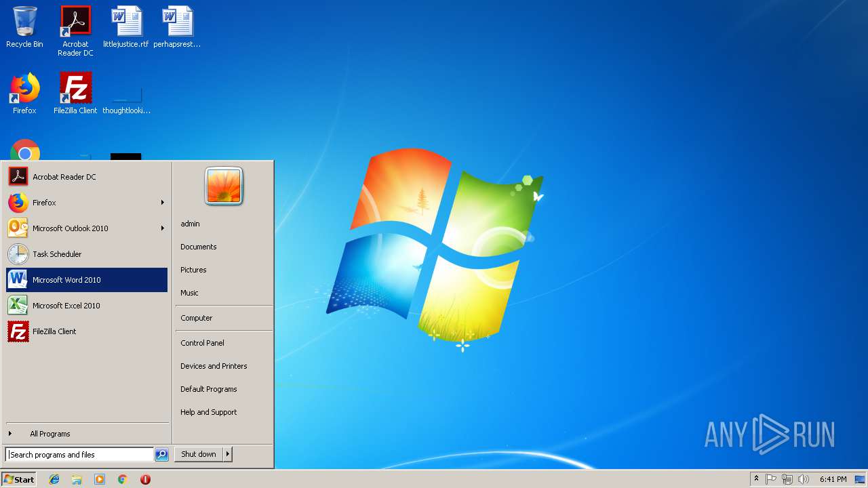
Task: Open Music from the Start menu
Action: [224, 293]
